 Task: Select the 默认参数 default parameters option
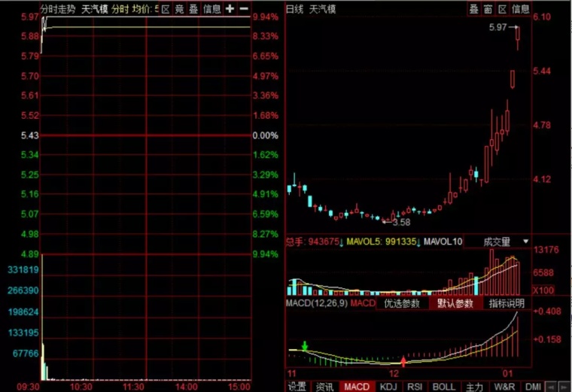point(455,304)
